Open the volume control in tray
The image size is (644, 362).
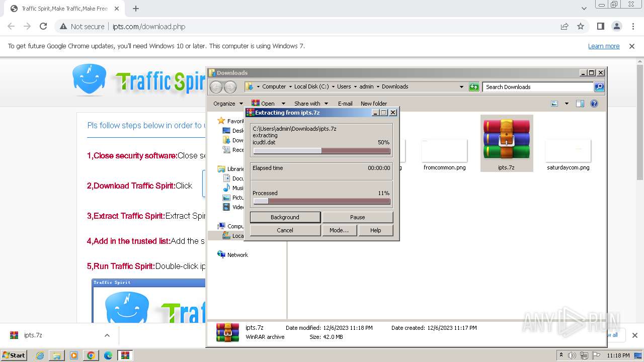[572, 355]
